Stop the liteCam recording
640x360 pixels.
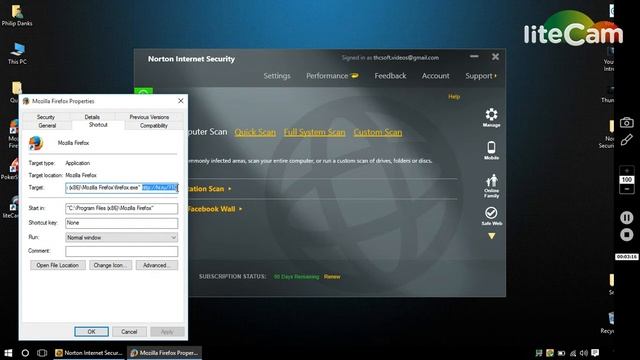pos(627,235)
